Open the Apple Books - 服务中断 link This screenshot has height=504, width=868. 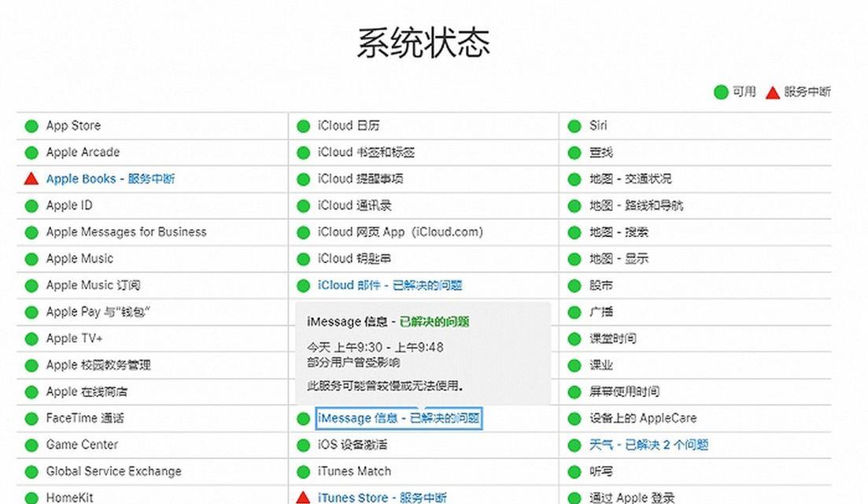point(111,179)
